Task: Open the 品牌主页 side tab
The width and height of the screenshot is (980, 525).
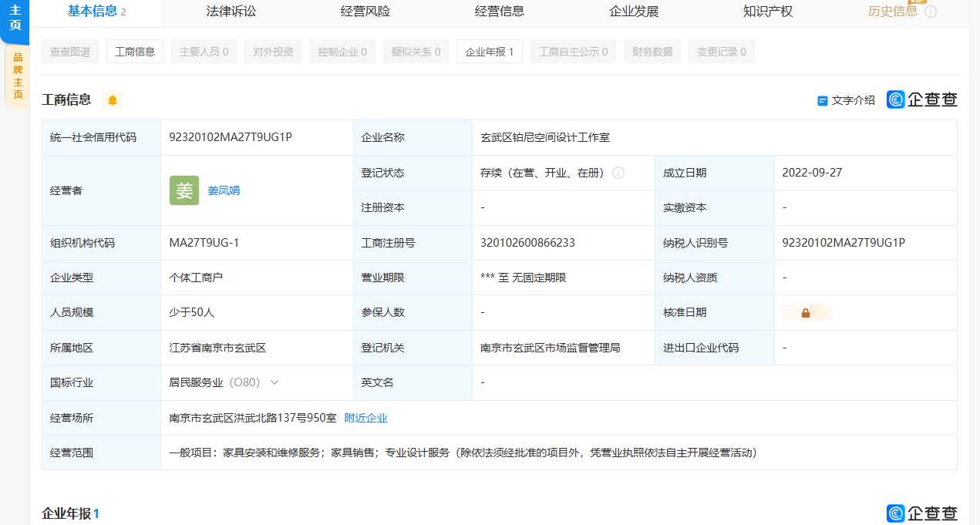Action: point(17,76)
